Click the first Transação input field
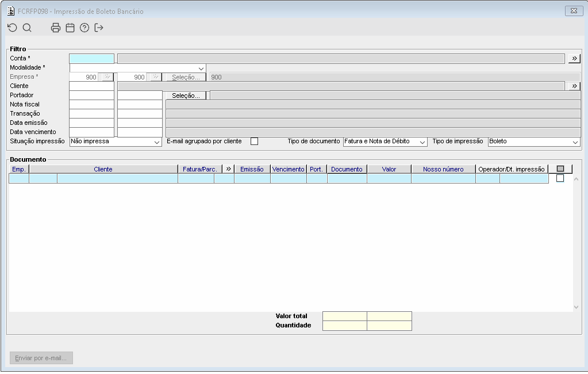Image resolution: width=588 pixels, height=374 pixels. click(91, 114)
